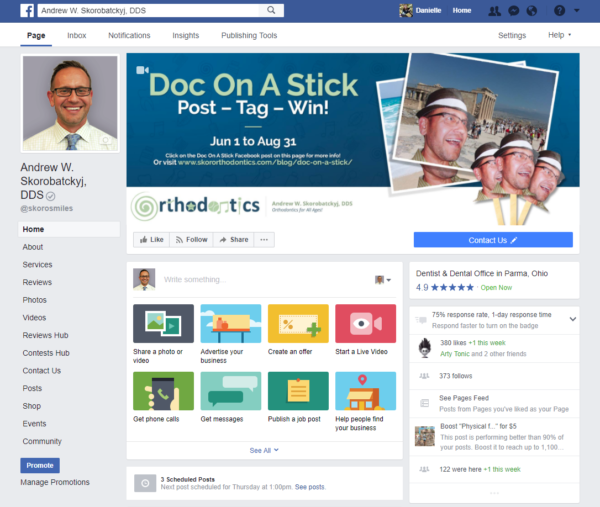
Task: Open the post-as identity selector dropdown
Action: pos(383,280)
